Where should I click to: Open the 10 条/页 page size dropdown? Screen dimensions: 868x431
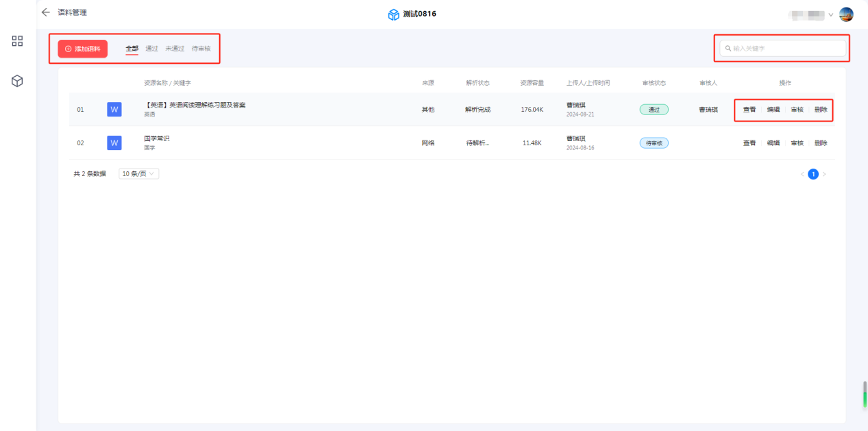(x=138, y=174)
